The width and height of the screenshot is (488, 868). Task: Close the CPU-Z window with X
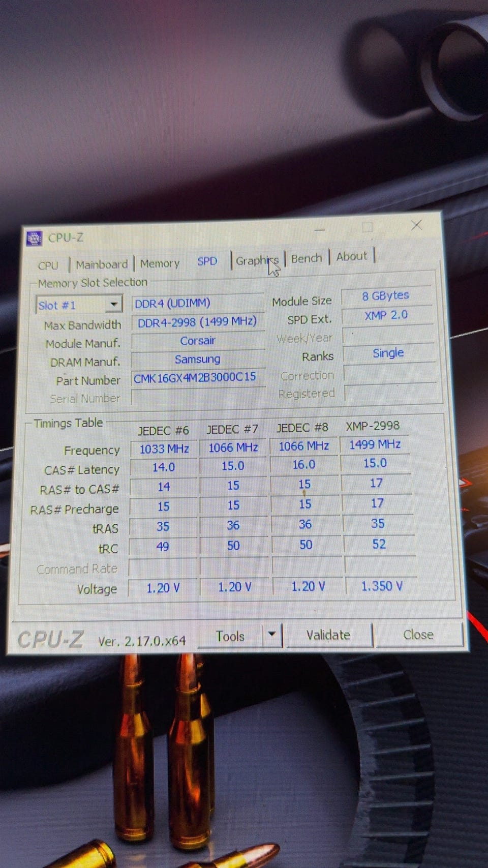pos(416,225)
